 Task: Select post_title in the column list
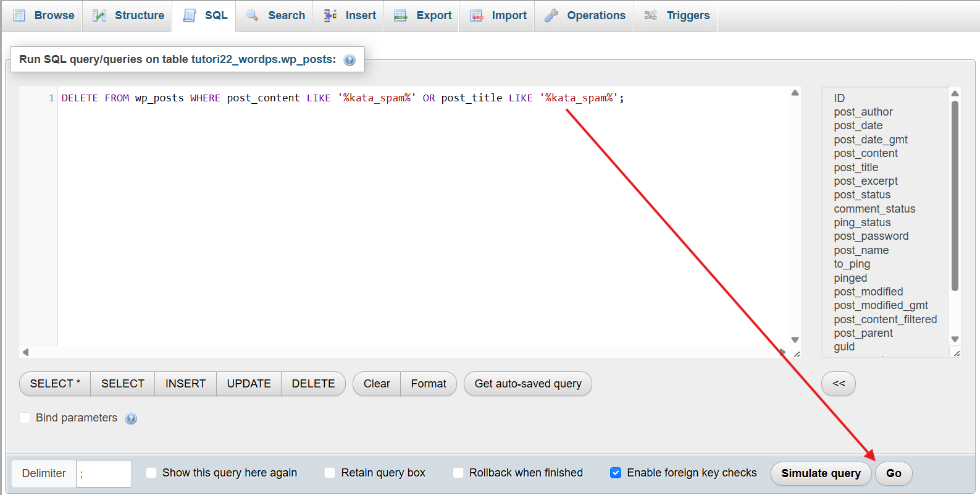856,167
